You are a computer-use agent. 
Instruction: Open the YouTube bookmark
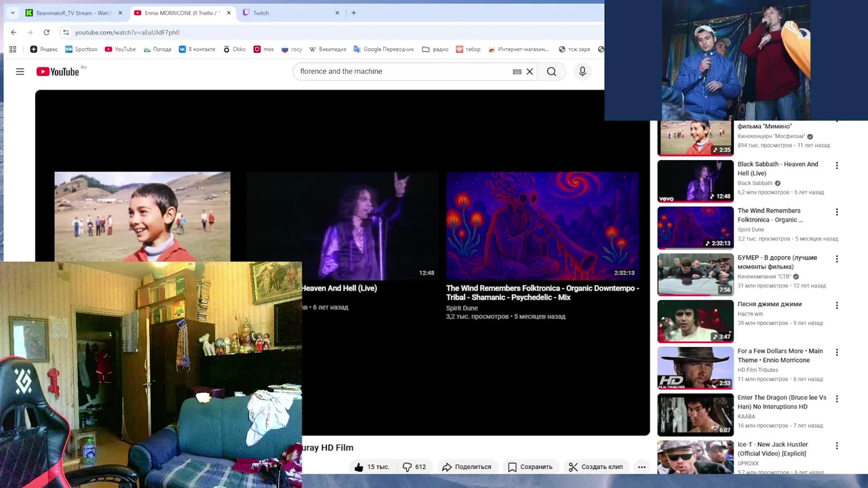[x=120, y=49]
